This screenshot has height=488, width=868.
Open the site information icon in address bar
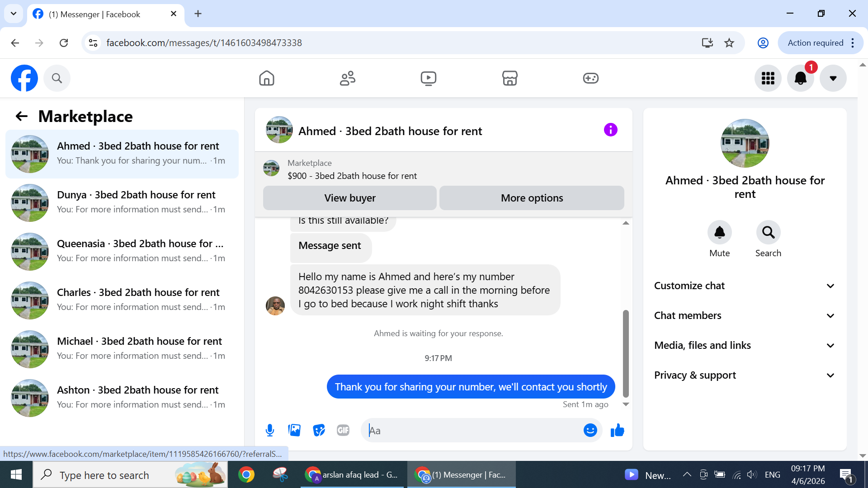(93, 43)
